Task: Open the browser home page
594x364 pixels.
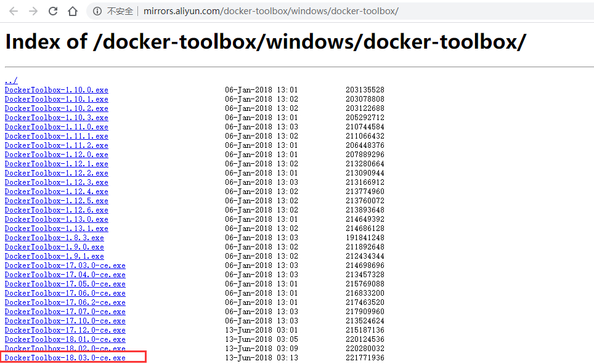Action: point(72,10)
